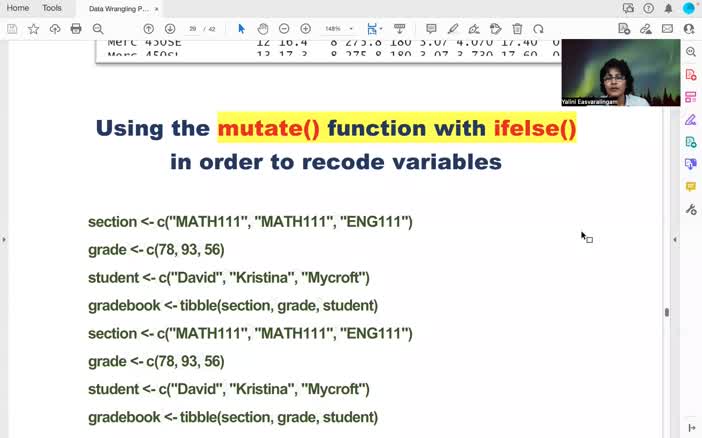Click the page number input field
Viewport: 702px width, 438px height.
coord(194,29)
